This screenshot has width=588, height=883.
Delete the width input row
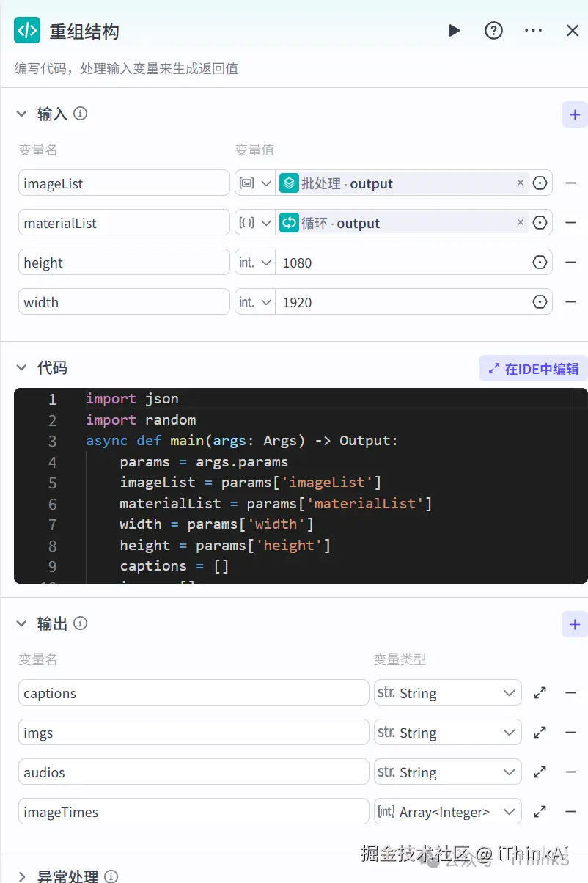click(x=570, y=302)
